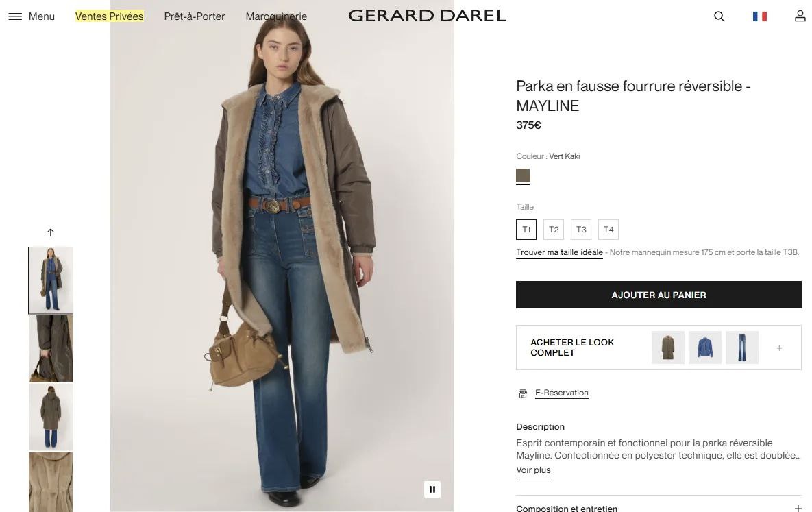Select the Vert Kaki color swatch

coord(523,175)
